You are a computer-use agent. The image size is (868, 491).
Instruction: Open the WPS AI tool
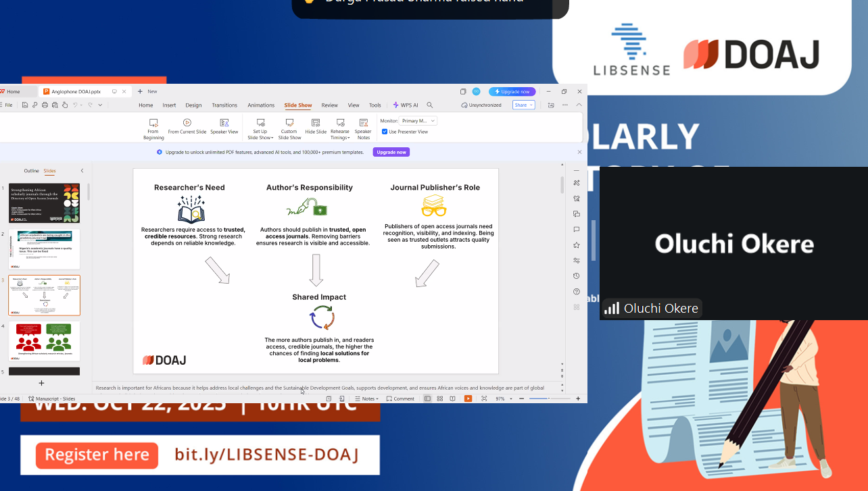coord(406,105)
